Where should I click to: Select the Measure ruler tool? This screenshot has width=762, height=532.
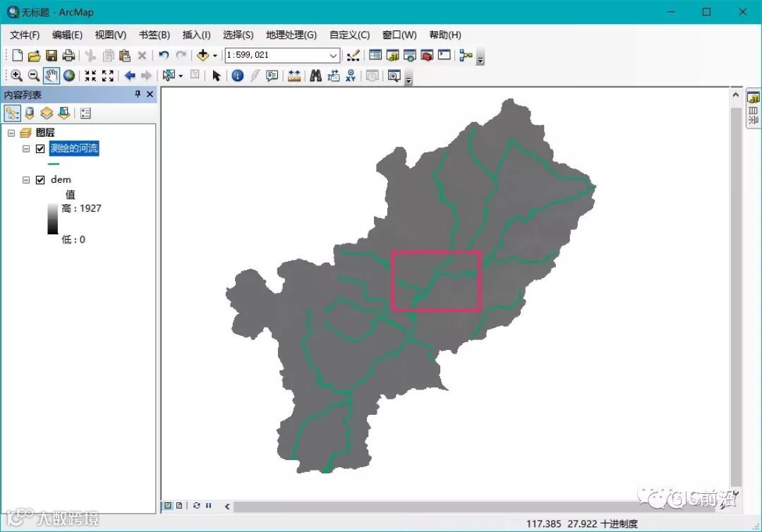pyautogui.click(x=294, y=75)
